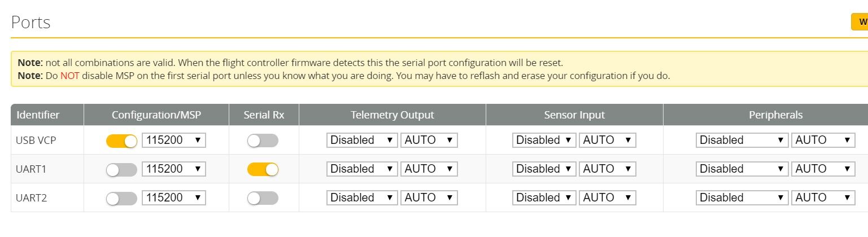Screen dimensions: 868x237
Task: Open UART1 MSP baud rate dropdown
Action: coord(174,169)
